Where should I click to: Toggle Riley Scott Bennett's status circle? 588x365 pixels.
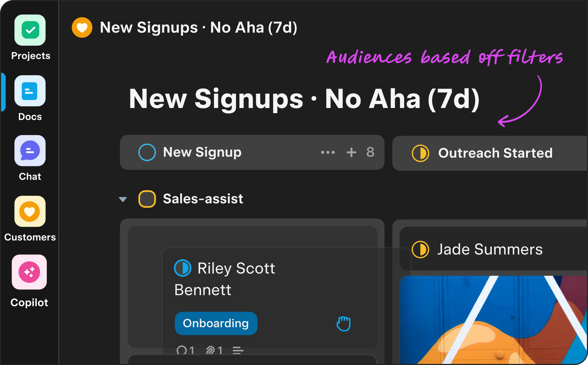[183, 268]
